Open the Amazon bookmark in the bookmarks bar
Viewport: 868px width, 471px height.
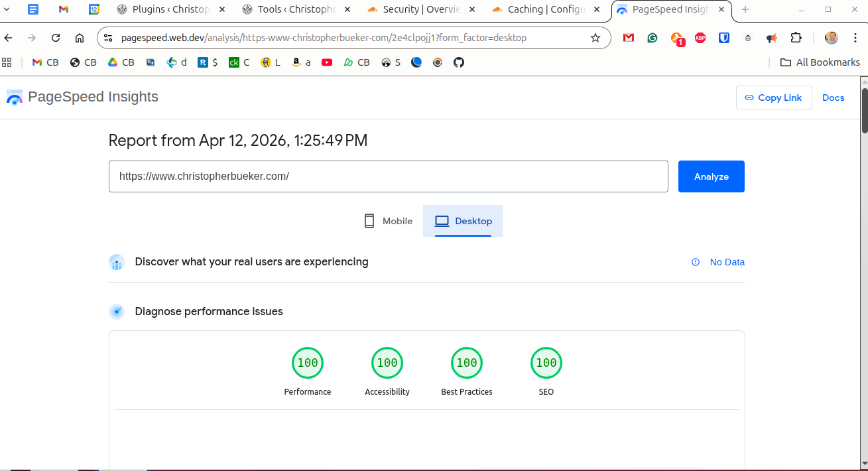pos(300,62)
